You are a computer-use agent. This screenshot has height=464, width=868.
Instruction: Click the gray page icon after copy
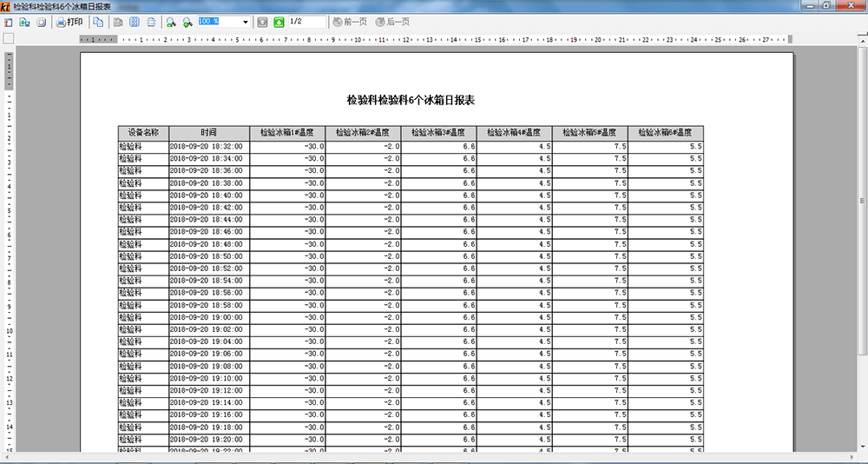coord(117,23)
